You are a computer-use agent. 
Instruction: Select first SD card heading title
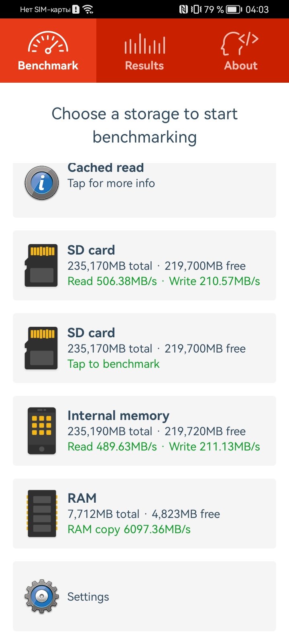click(x=91, y=250)
